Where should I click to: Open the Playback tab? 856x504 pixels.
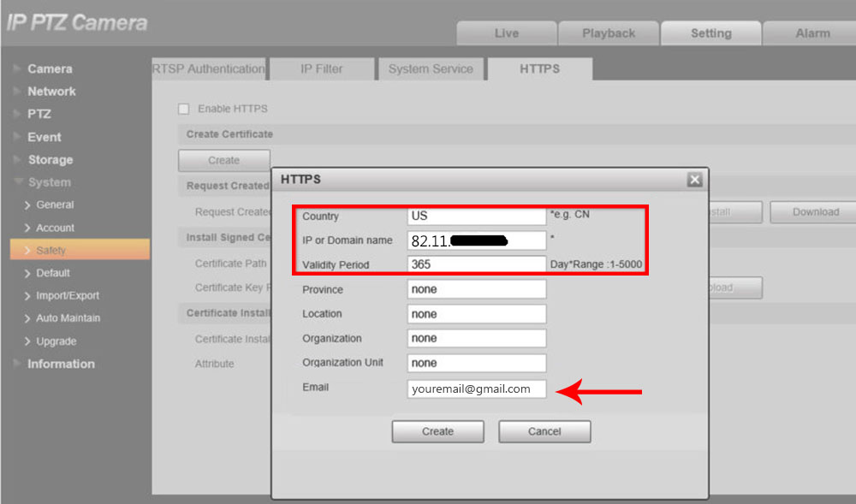[x=608, y=33]
